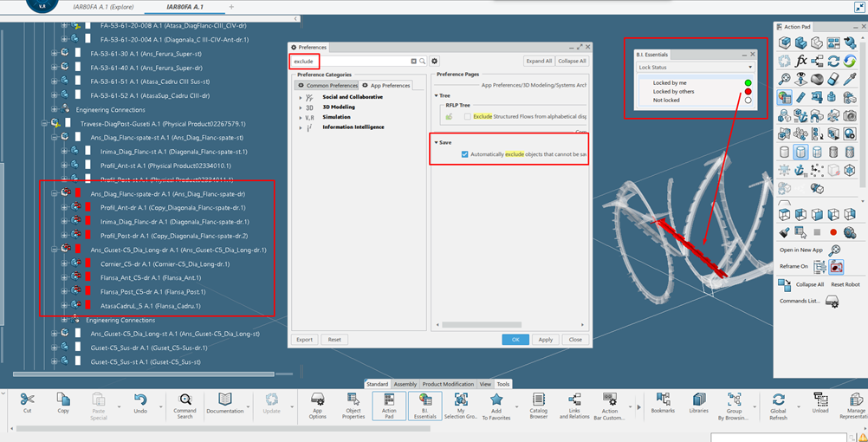
Task: Click the B.I. Essentials toolbar icon
Action: pos(424,405)
